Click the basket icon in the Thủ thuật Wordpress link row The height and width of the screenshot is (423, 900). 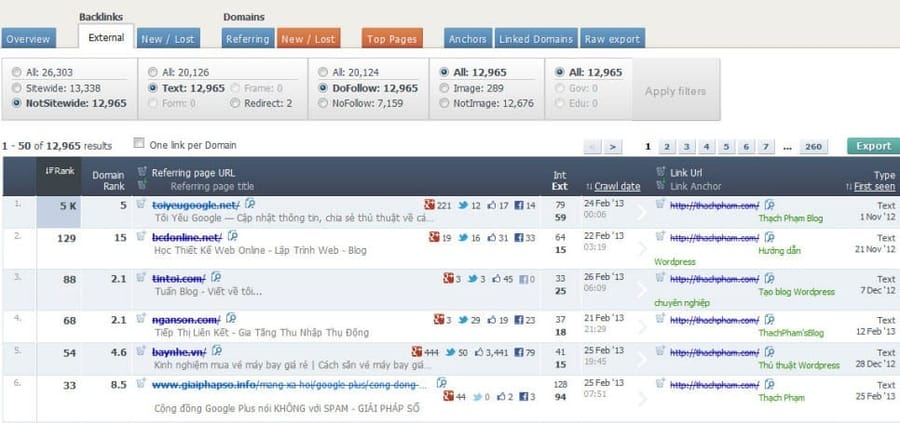[x=661, y=351]
